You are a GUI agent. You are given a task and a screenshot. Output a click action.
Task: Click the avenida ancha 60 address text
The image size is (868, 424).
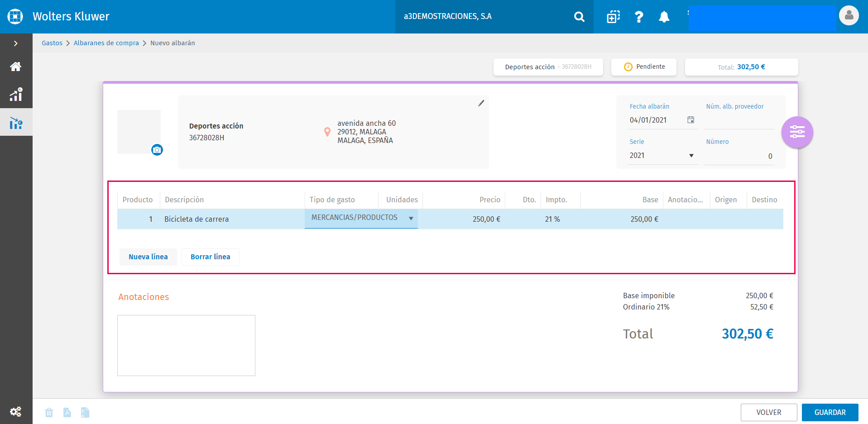coord(366,123)
